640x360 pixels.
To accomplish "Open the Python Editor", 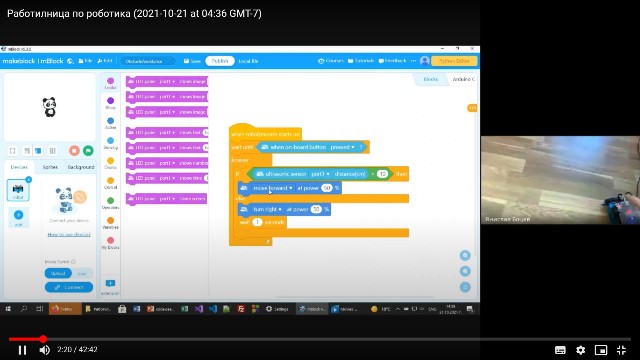I will 454,61.
